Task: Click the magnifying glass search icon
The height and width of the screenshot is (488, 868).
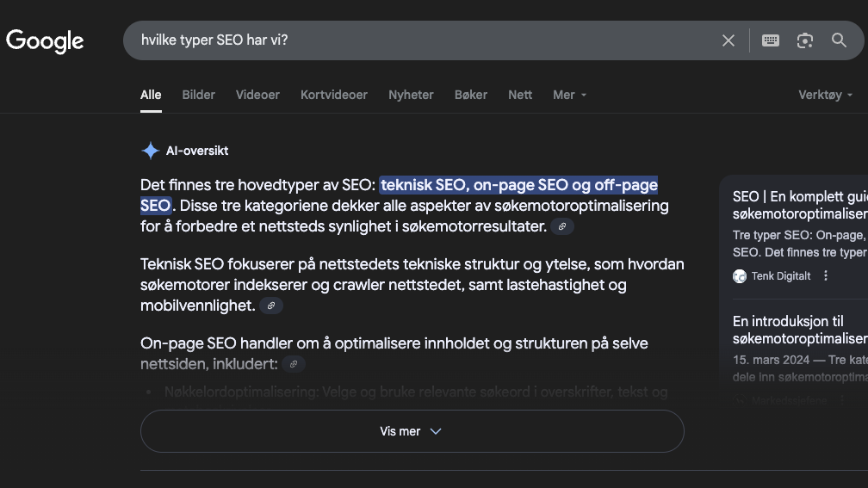Action: pyautogui.click(x=839, y=40)
